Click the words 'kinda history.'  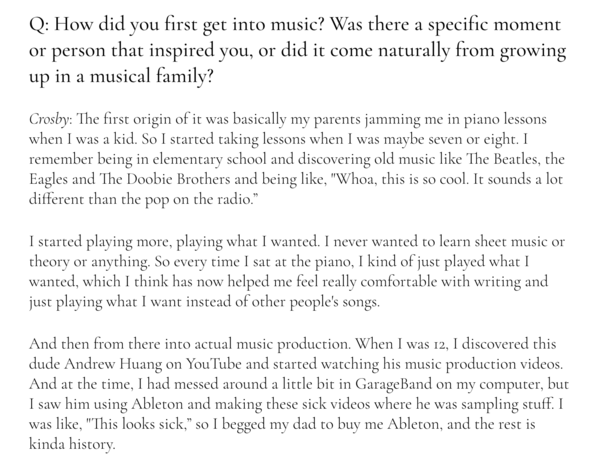pyautogui.click(x=72, y=444)
